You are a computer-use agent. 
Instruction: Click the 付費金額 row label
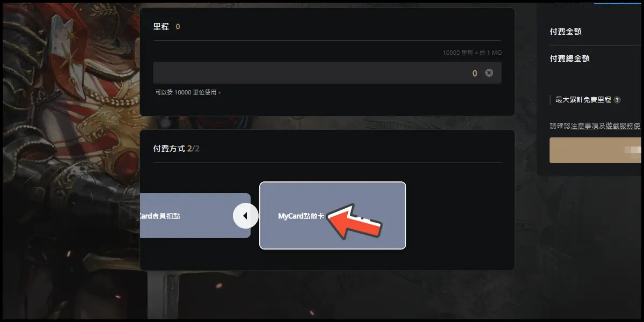click(x=566, y=32)
